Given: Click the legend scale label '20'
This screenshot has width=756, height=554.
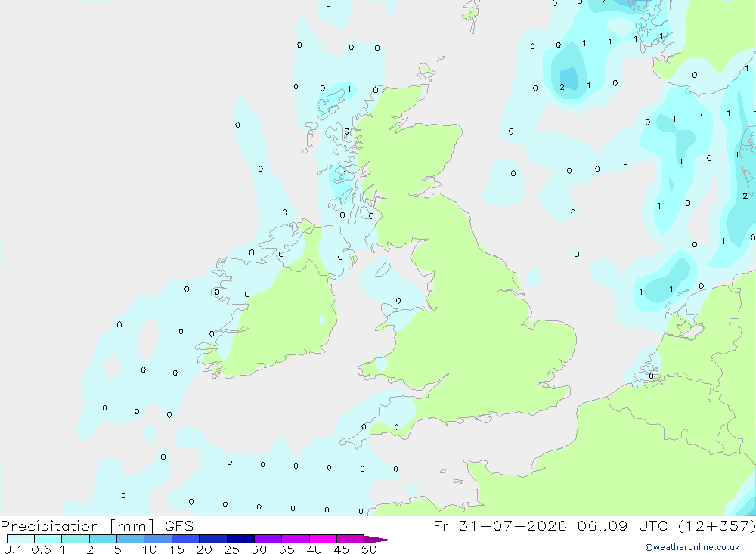Looking at the screenshot, I should pos(204,549).
